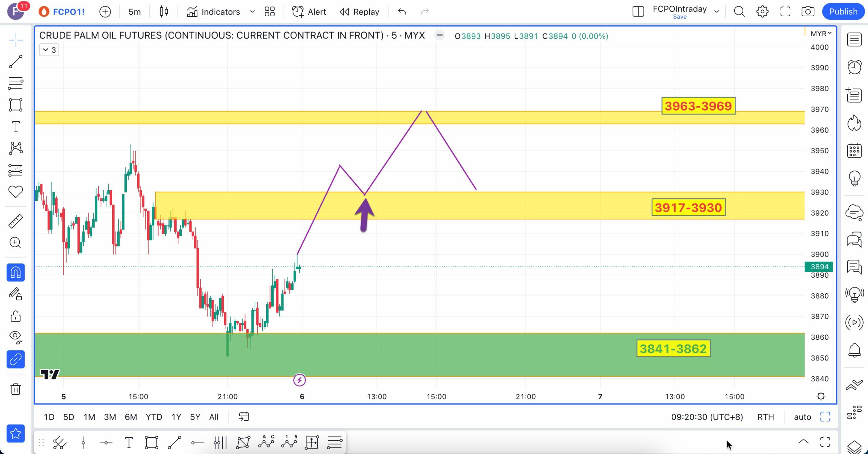Screen dimensions: 868x454
Task: Open the Alerts alarm clock panel
Action: coord(854,67)
